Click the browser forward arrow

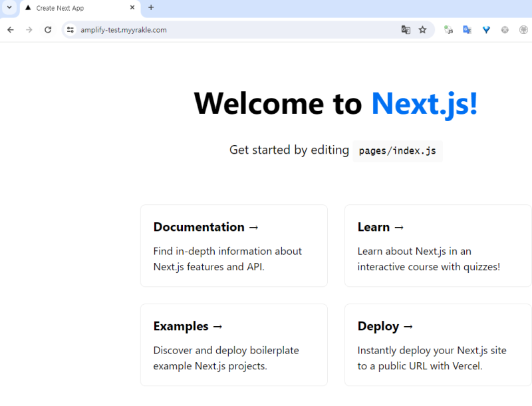pos(29,30)
